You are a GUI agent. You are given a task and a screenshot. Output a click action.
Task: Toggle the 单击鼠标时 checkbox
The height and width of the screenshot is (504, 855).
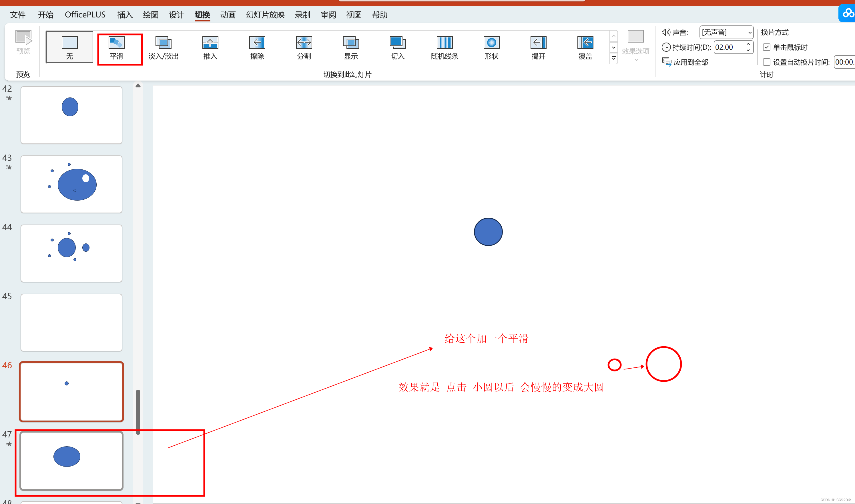click(767, 47)
